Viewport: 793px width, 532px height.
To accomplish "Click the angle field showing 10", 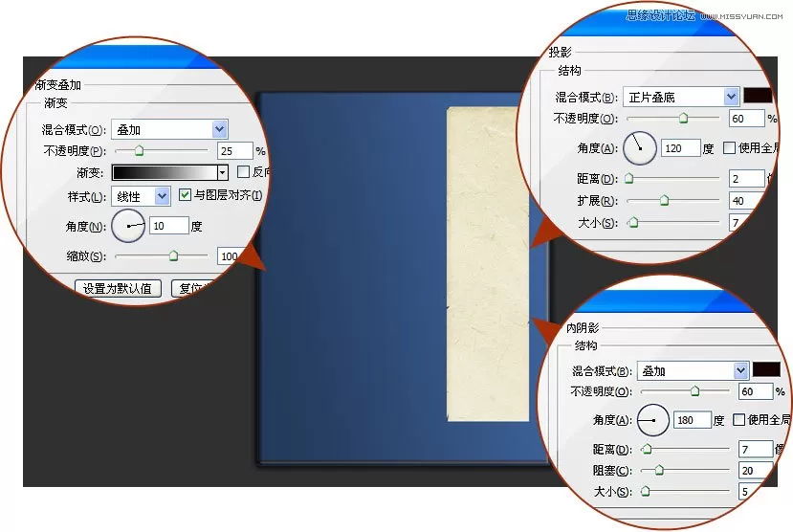I will click(169, 226).
